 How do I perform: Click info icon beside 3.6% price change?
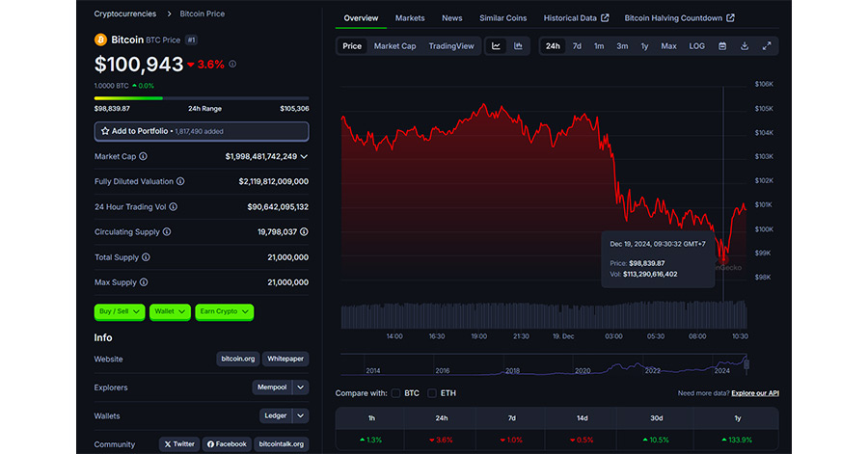click(x=232, y=65)
